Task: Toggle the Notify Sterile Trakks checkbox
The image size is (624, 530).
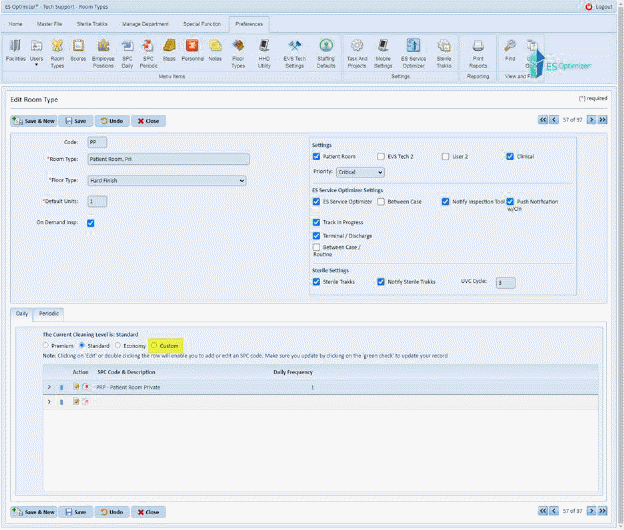Action: pyautogui.click(x=381, y=282)
